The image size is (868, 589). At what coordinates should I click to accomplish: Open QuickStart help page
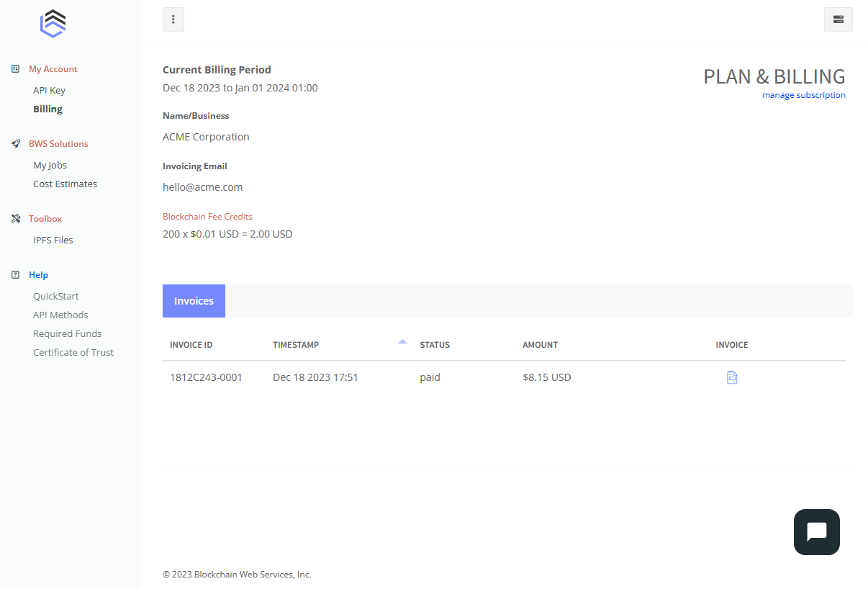tap(55, 297)
